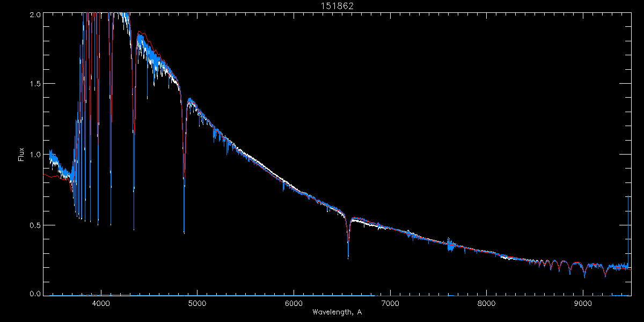644x322 pixels.
Task: Click the 6000 wavelength tick label
Action: coord(294,303)
